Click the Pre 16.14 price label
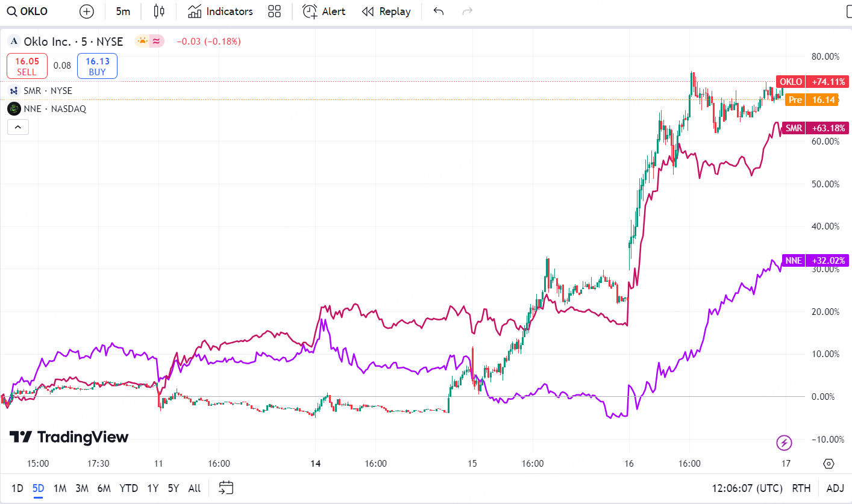The width and height of the screenshot is (852, 504). point(812,100)
